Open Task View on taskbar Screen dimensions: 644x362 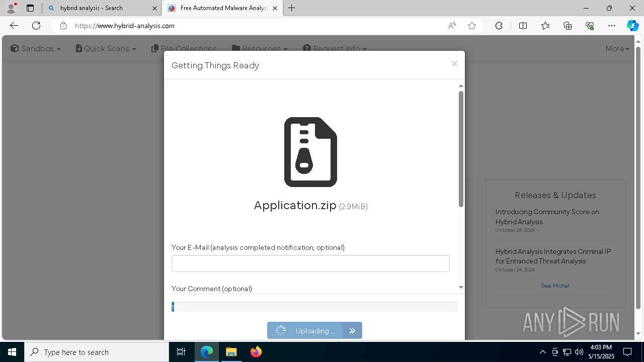click(181, 352)
